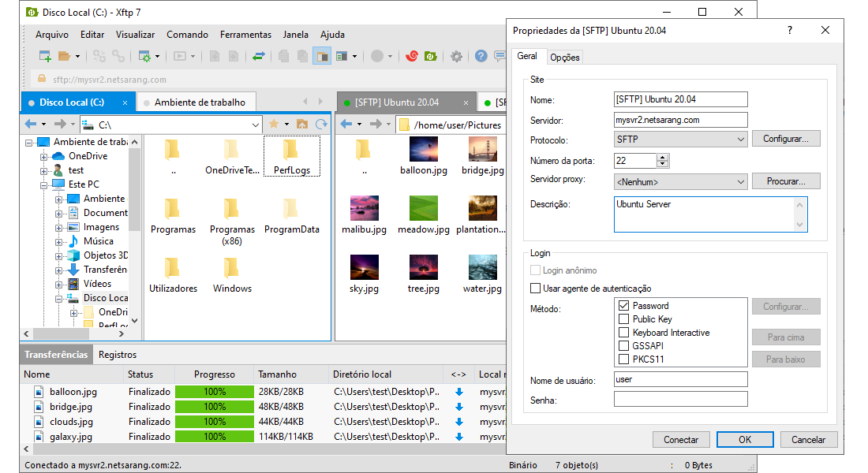Image resolution: width=868 pixels, height=473 pixels.
Task: Click the Nome input field in properties
Action: pos(681,99)
